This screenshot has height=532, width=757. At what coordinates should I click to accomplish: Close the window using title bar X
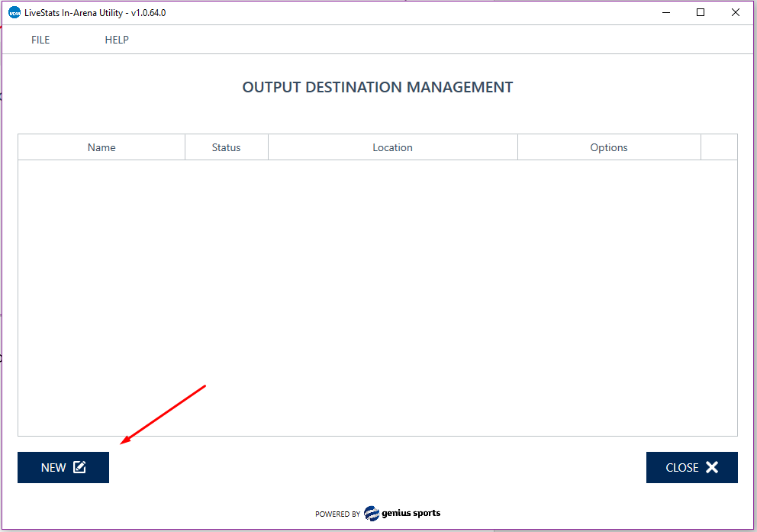coord(736,12)
